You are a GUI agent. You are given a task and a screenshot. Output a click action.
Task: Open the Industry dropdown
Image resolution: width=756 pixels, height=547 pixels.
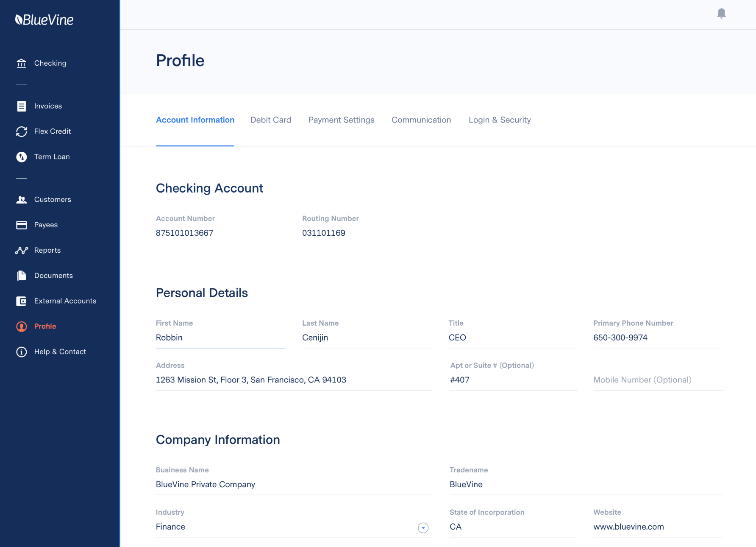pyautogui.click(x=422, y=528)
